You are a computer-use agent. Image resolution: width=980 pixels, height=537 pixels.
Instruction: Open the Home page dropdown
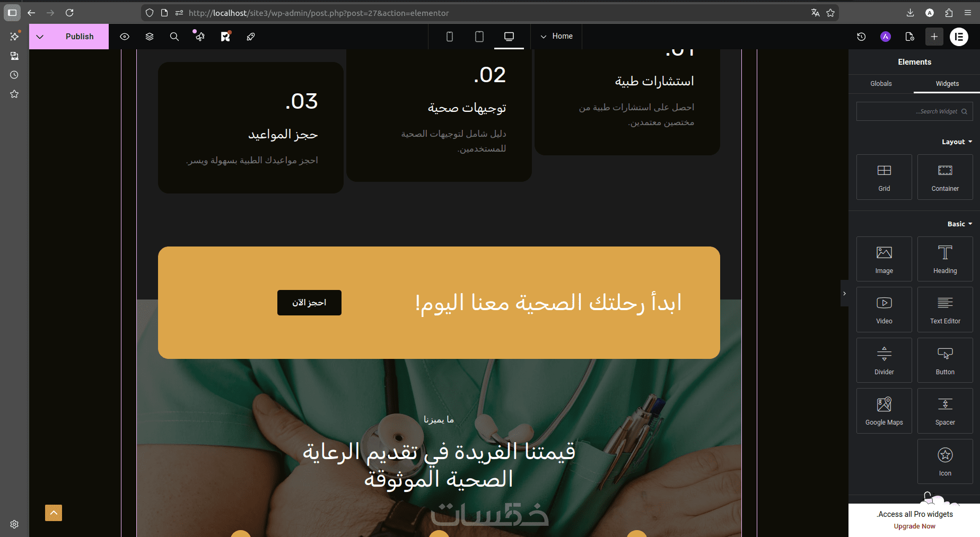point(556,36)
